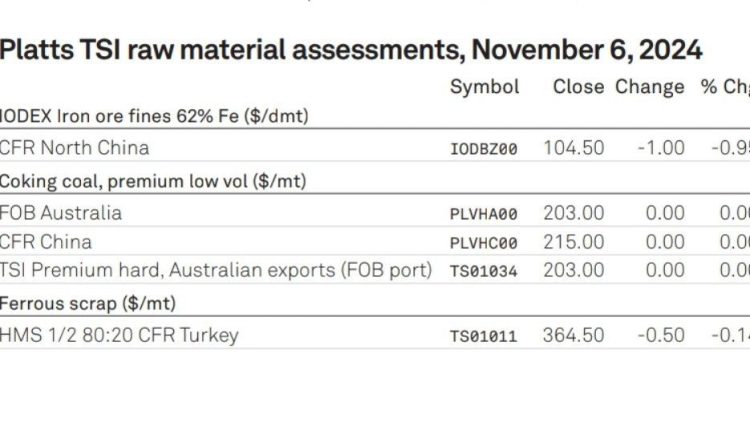This screenshot has width=750, height=430.
Task: Select the CFR North China row label
Action: (74, 148)
